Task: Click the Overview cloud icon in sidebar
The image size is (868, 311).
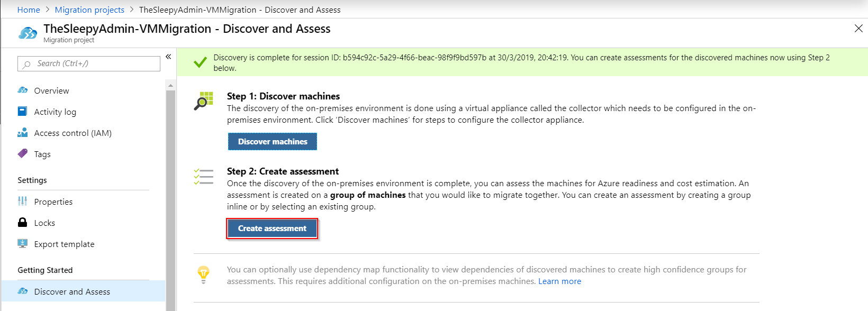Action: click(23, 90)
